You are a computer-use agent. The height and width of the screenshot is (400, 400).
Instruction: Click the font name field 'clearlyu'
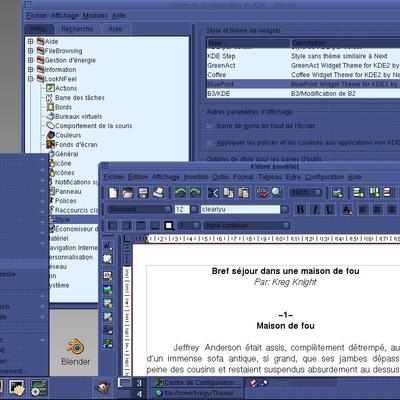point(240,209)
